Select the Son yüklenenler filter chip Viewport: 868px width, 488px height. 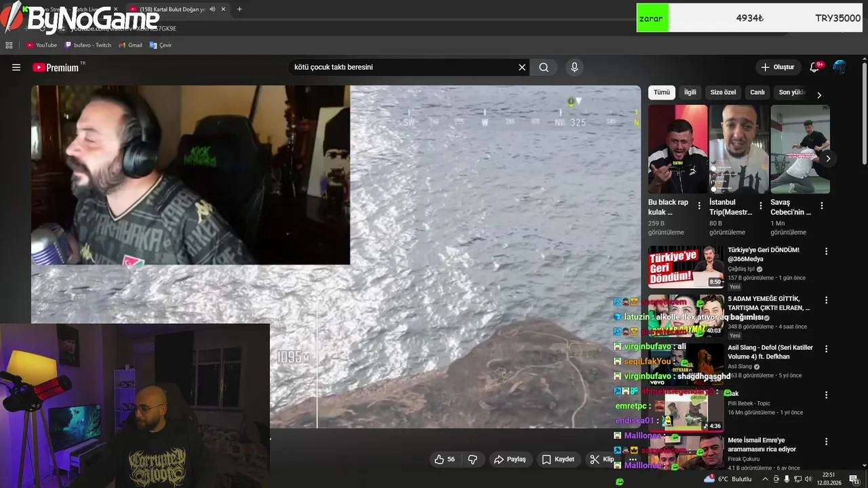[x=791, y=92]
